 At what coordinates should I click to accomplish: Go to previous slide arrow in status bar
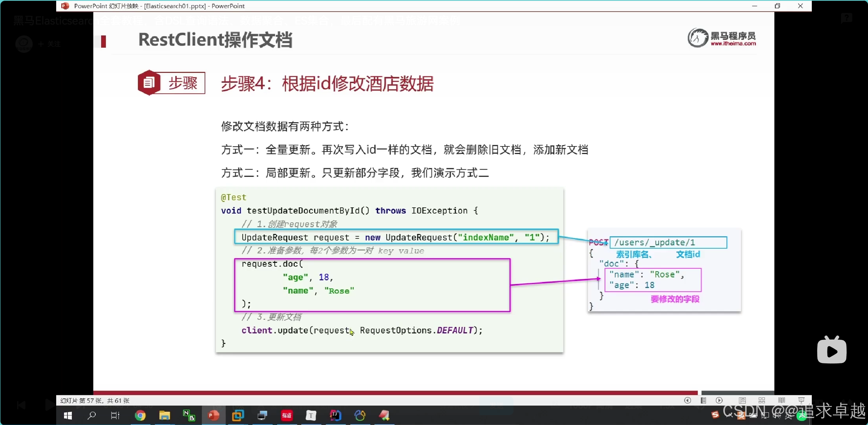pos(687,400)
